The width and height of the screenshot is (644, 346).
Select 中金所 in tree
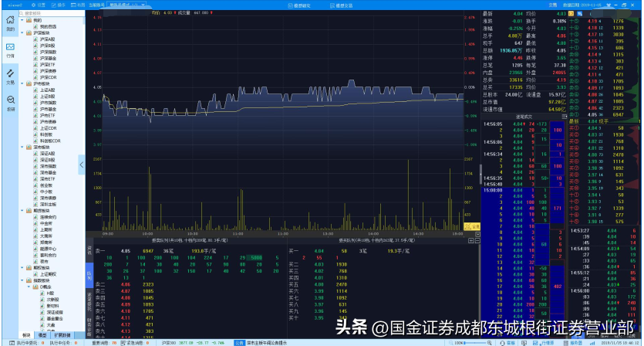[46, 223]
